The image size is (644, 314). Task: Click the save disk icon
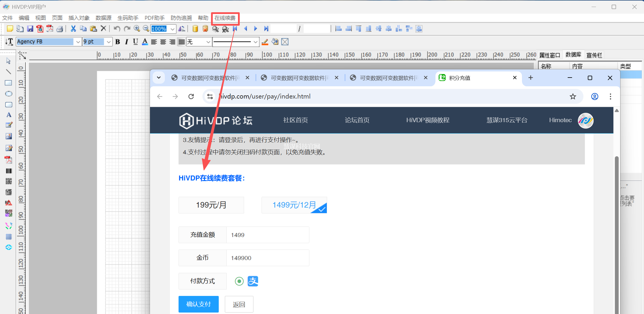pyautogui.click(x=30, y=29)
